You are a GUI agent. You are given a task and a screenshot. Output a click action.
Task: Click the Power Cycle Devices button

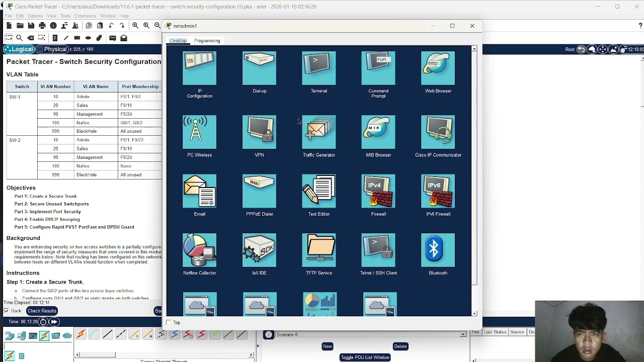pos(43,322)
